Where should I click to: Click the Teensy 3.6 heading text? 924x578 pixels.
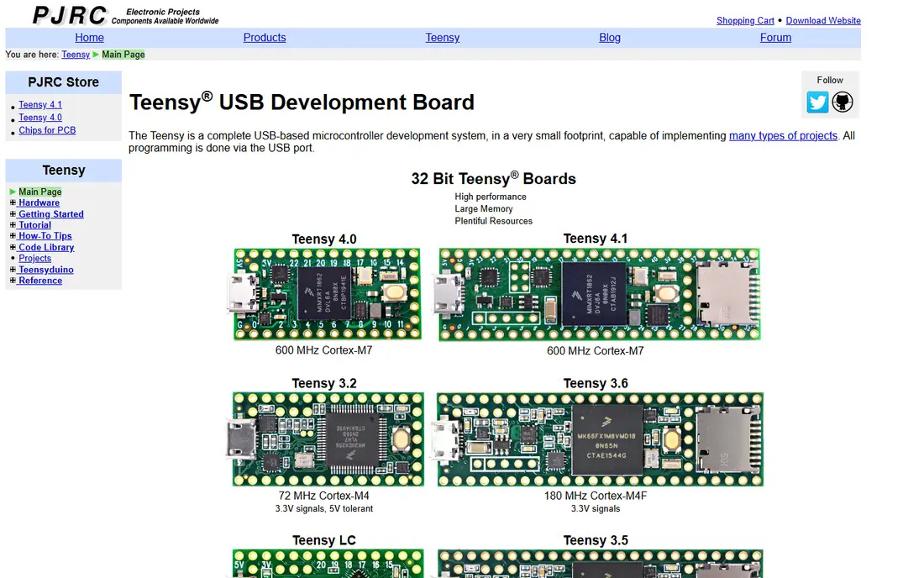pyautogui.click(x=596, y=384)
